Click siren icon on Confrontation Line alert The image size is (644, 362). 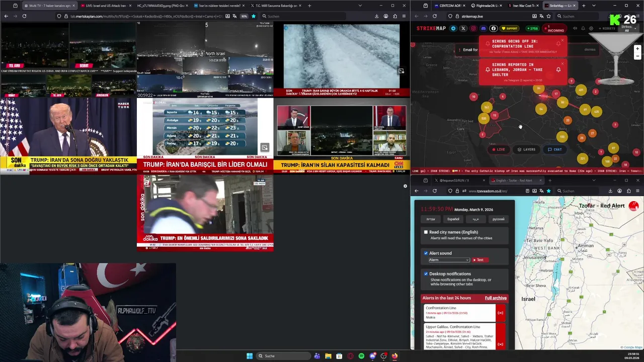(x=500, y=313)
